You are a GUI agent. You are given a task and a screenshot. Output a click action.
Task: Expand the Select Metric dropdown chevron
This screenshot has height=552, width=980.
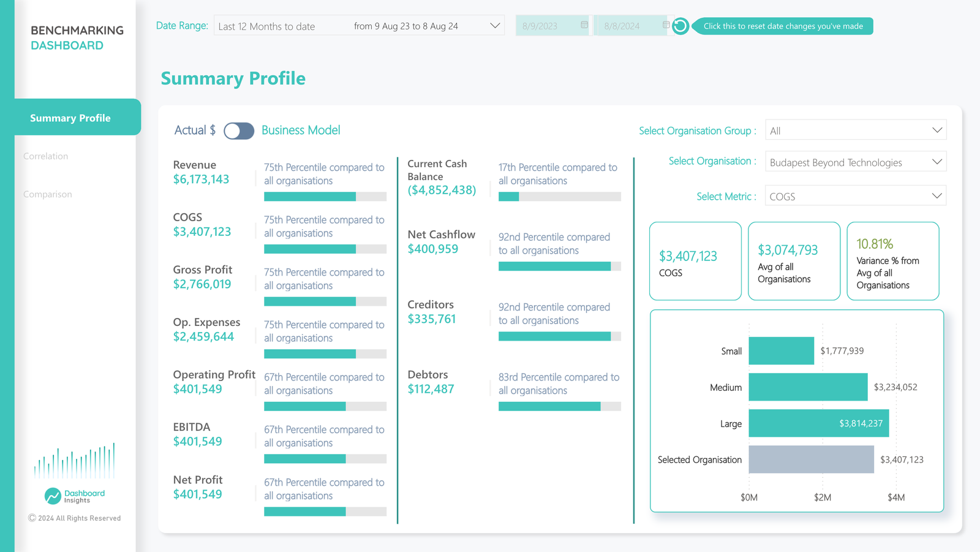click(937, 196)
